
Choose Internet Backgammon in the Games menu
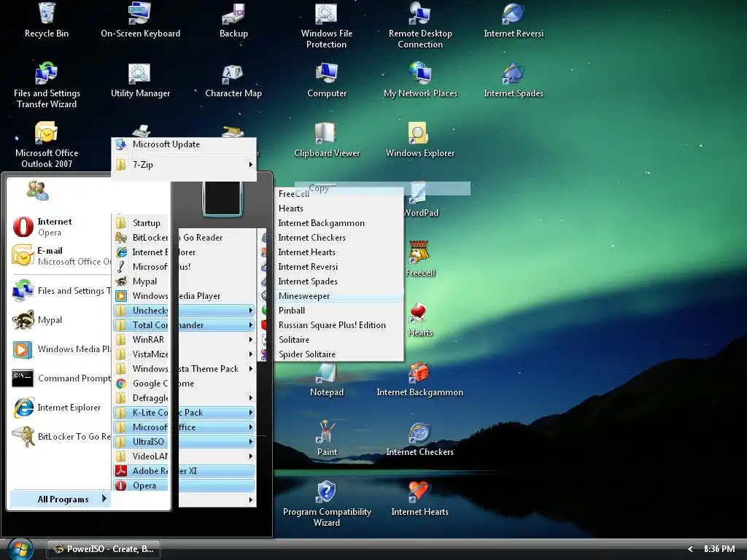coord(338,223)
